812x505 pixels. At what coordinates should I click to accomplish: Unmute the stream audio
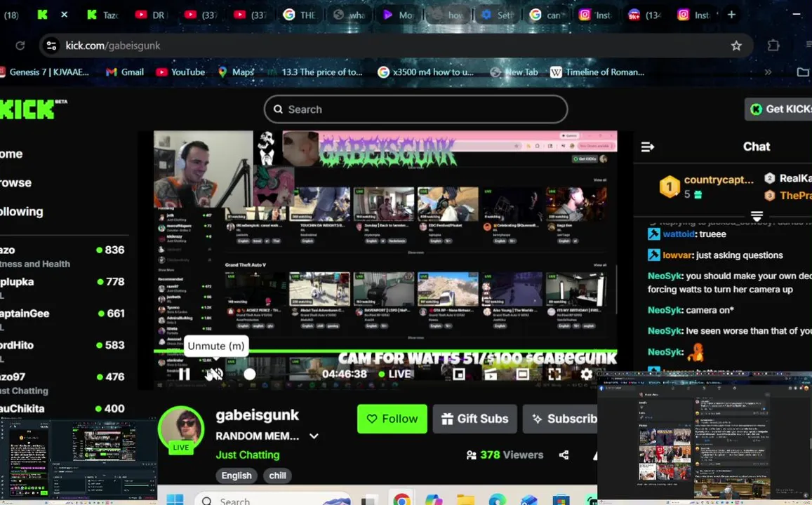(214, 374)
